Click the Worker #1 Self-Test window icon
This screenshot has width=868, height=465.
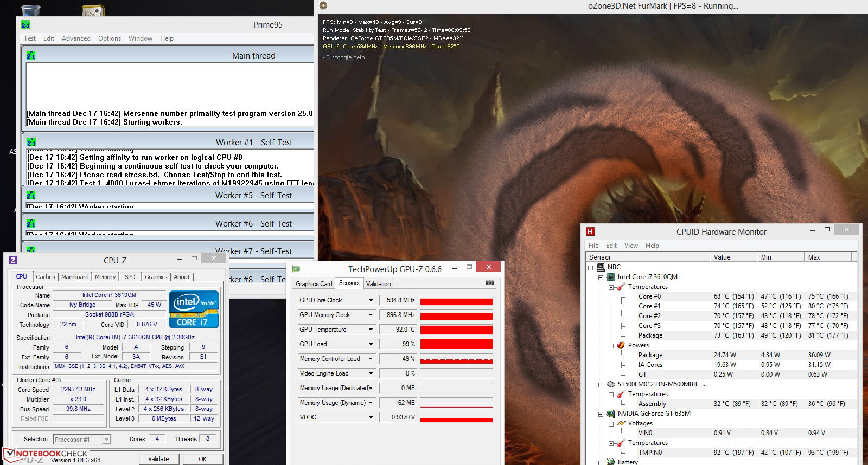[31, 142]
